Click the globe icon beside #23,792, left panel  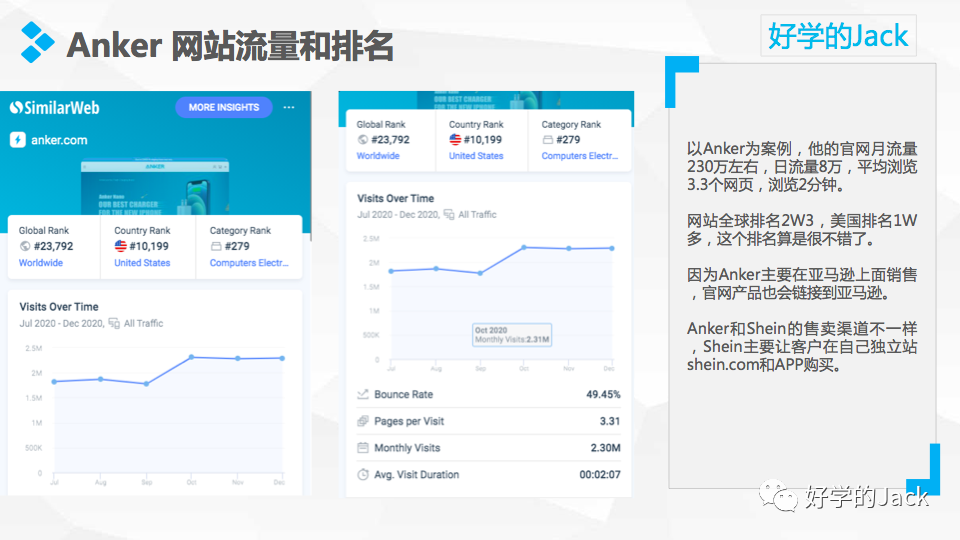tap(24, 246)
